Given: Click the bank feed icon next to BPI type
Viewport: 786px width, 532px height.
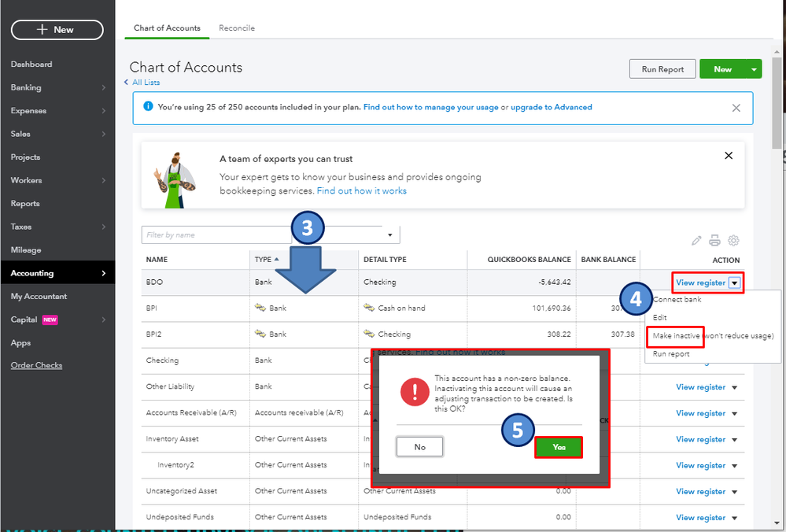Looking at the screenshot, I should click(260, 308).
